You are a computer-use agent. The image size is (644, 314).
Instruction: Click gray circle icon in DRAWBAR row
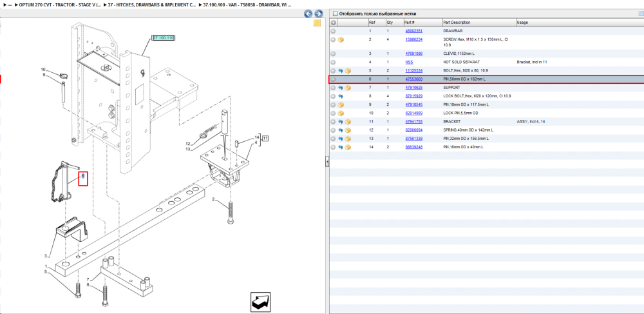tap(333, 31)
